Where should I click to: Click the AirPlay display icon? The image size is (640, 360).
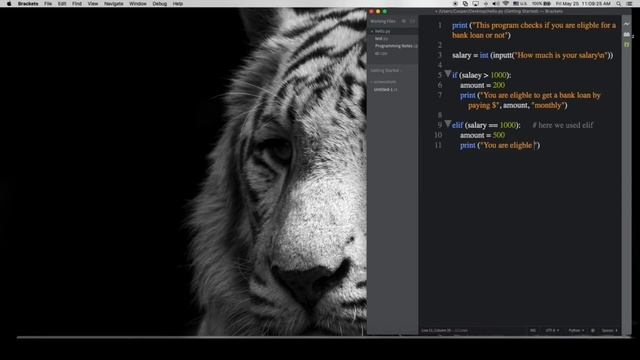point(476,4)
